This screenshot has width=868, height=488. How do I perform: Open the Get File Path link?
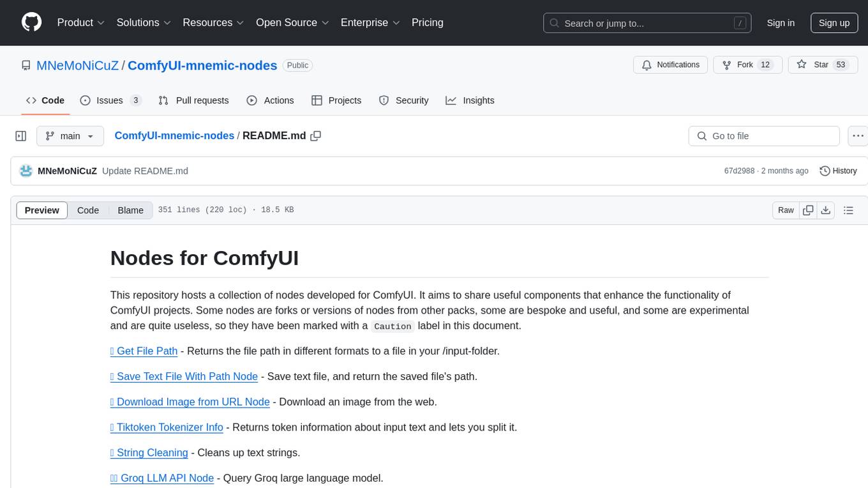pos(144,351)
